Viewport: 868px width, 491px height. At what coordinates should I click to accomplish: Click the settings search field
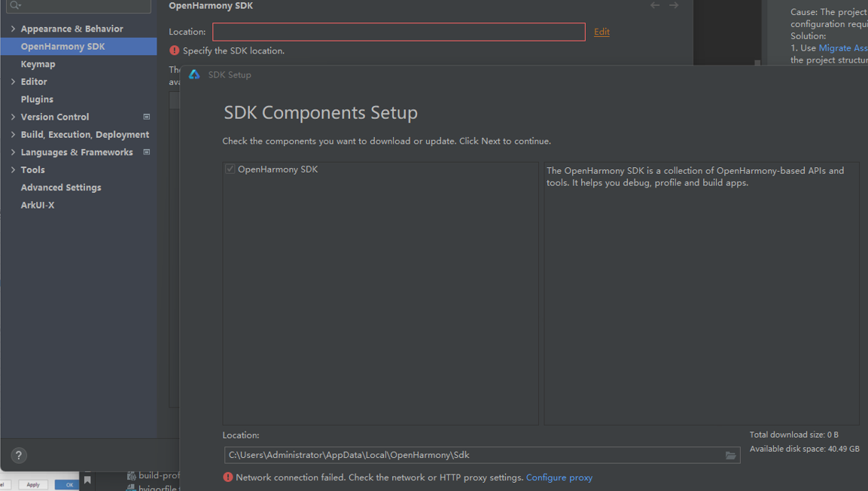pos(78,5)
